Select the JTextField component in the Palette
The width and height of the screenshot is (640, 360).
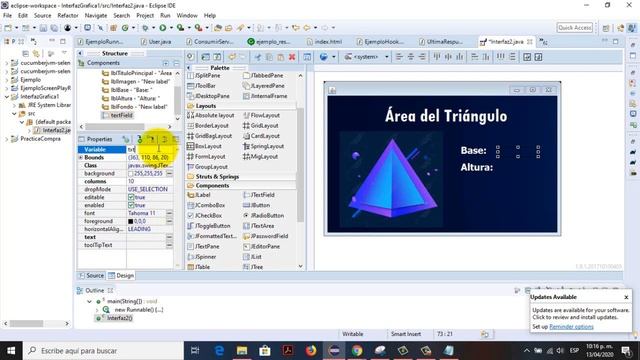click(259, 195)
